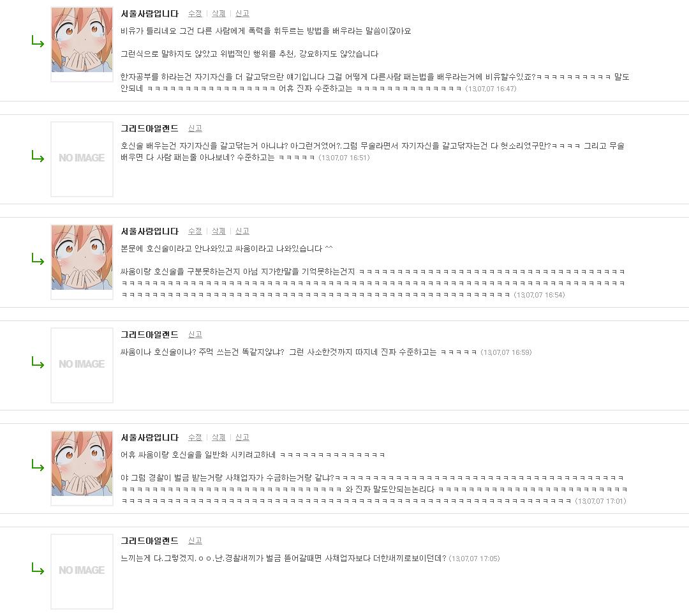Click the green reply arrow beside the 16:54 comment

(38, 259)
